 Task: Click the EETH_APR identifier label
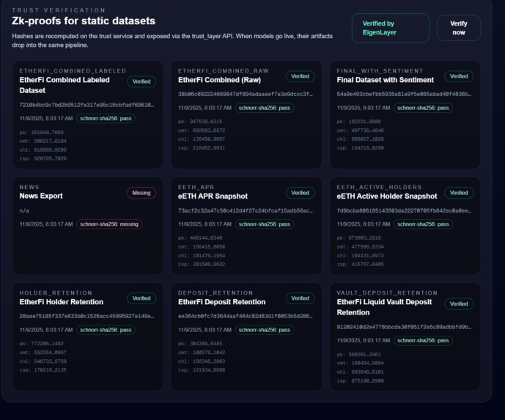[196, 187]
